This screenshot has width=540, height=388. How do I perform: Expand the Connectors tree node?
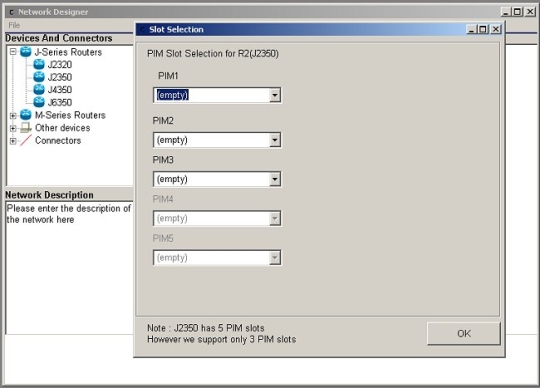[x=13, y=141]
